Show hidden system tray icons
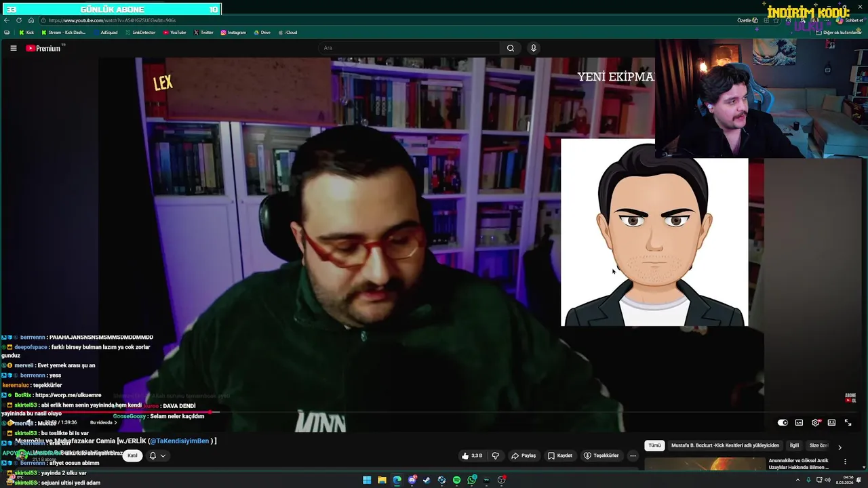This screenshot has width=868, height=488. [x=799, y=480]
